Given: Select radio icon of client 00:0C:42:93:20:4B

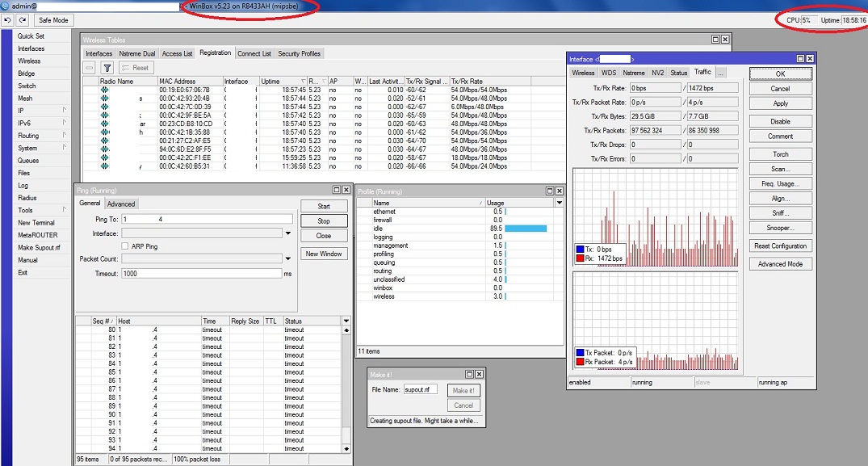Looking at the screenshot, I should (x=105, y=98).
